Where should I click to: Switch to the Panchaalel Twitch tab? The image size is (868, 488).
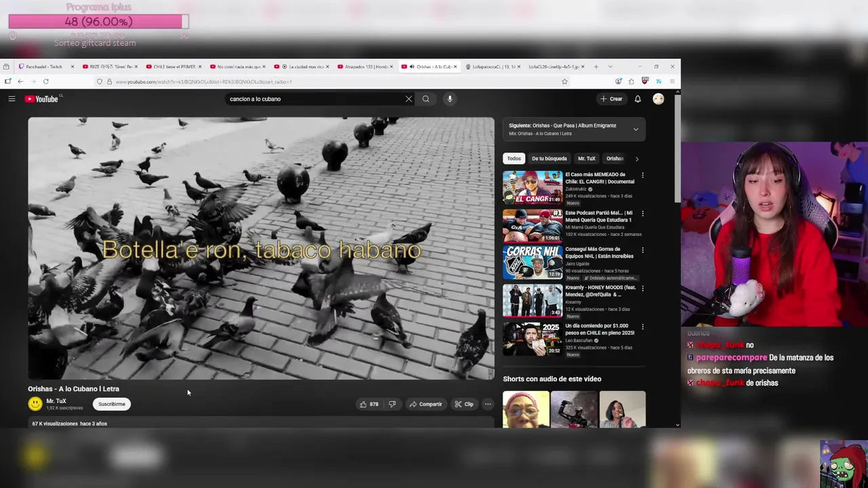[45, 66]
